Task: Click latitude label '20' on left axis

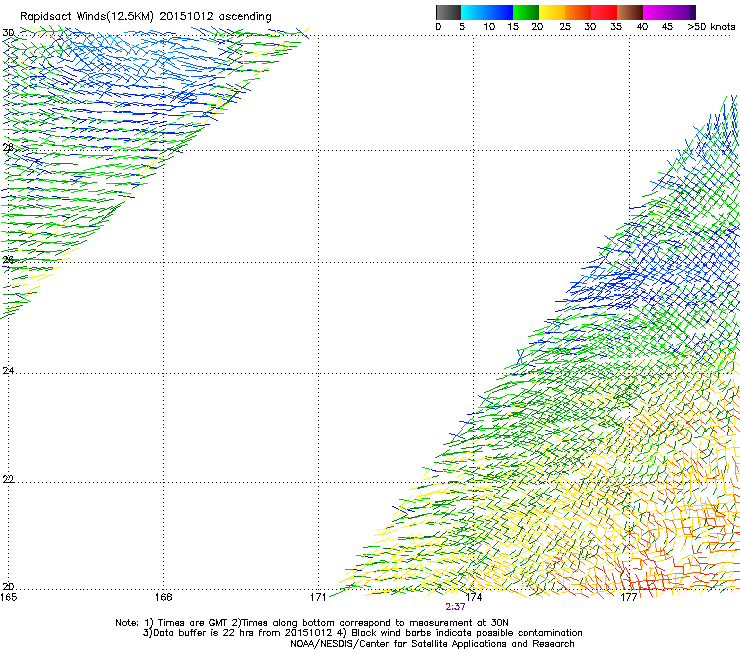Action: [x=8, y=587]
